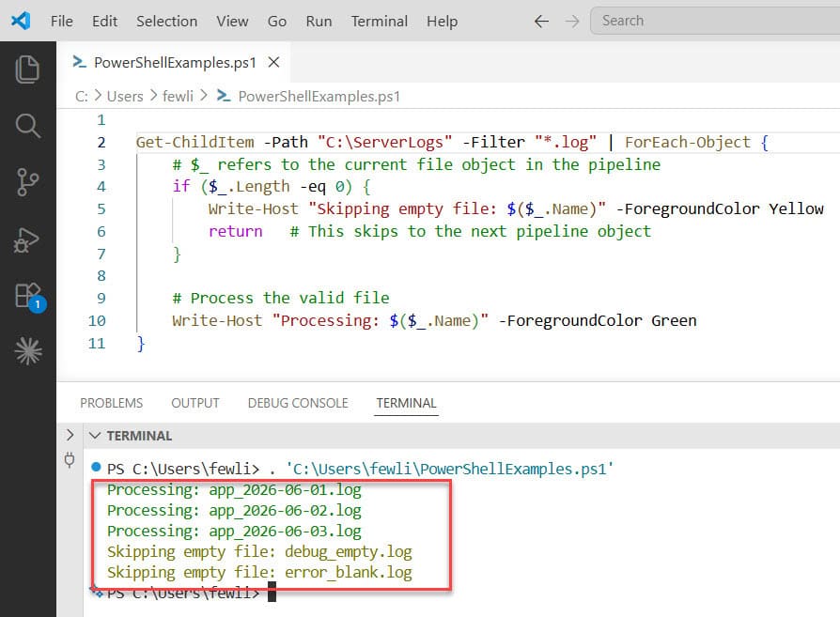Click 'Processing: app_2026-06-03.log' output

(x=234, y=532)
